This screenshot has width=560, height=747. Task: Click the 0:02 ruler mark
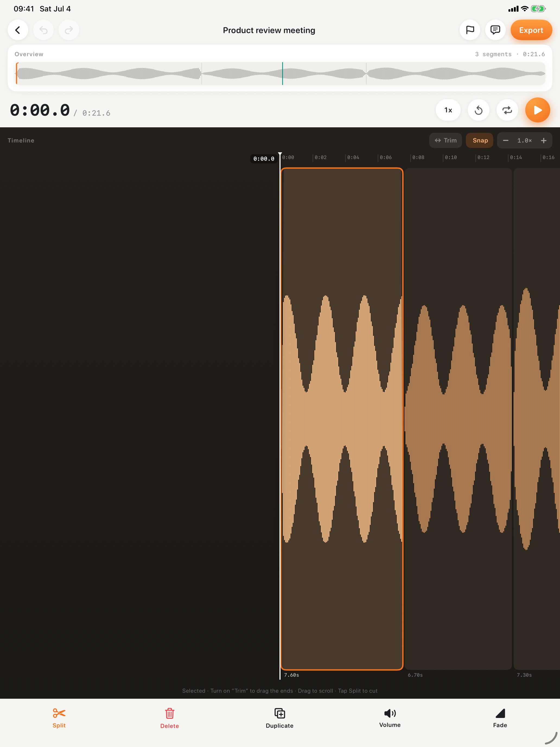coord(320,157)
